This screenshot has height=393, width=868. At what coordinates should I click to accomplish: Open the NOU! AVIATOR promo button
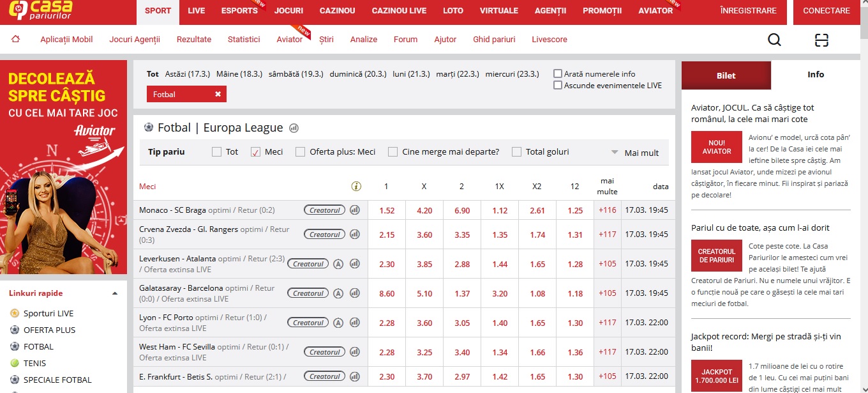[717, 147]
